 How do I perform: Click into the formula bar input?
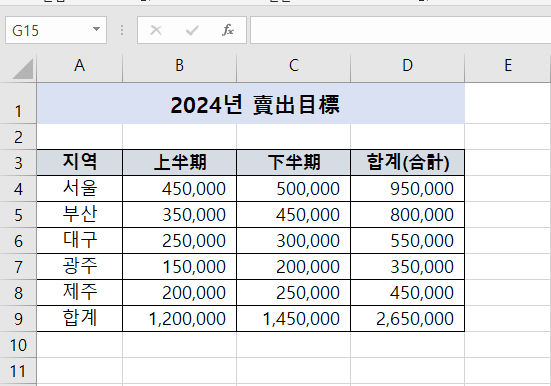point(400,30)
